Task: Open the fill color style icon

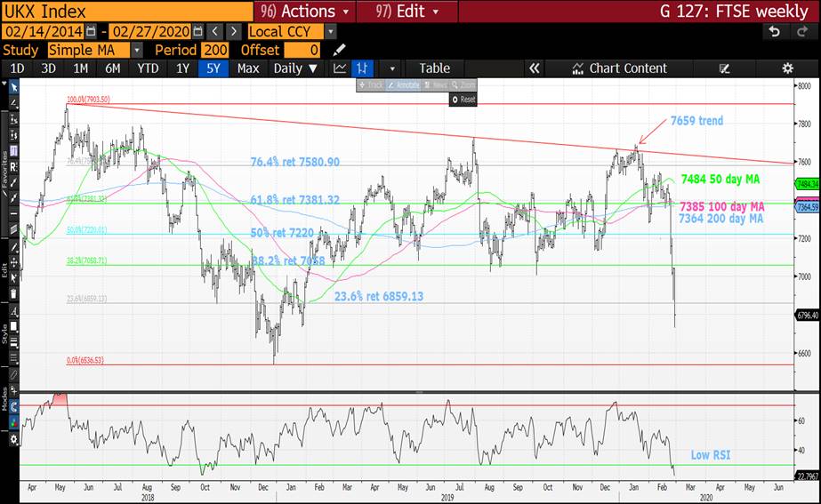Action: tap(14, 326)
